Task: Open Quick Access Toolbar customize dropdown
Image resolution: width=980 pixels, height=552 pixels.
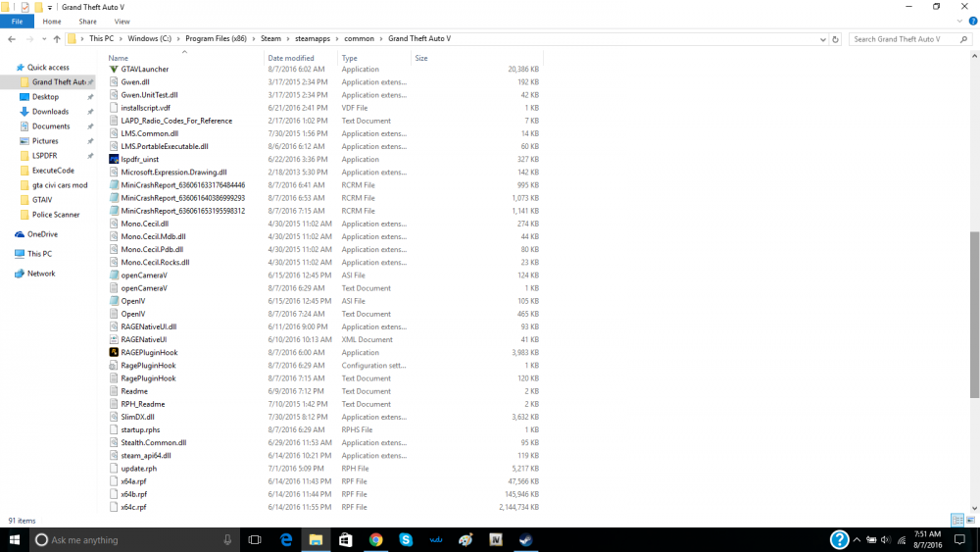Action: click(50, 8)
